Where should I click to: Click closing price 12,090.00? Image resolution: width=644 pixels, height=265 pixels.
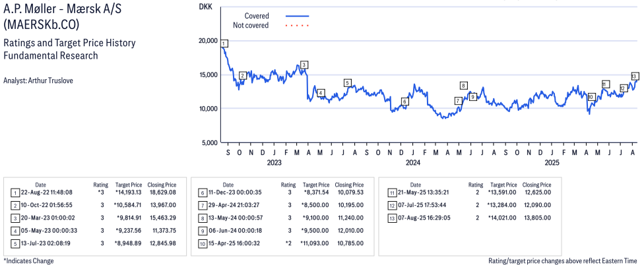[536, 205]
